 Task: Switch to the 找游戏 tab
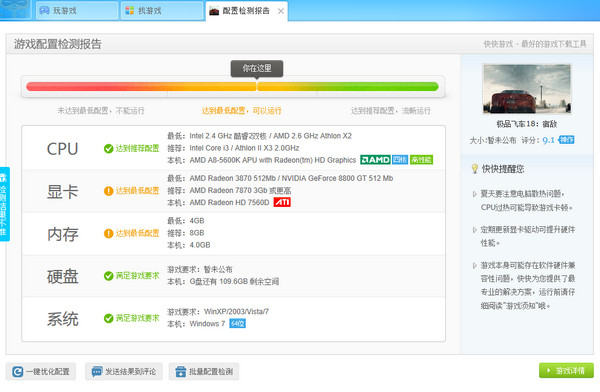click(162, 10)
